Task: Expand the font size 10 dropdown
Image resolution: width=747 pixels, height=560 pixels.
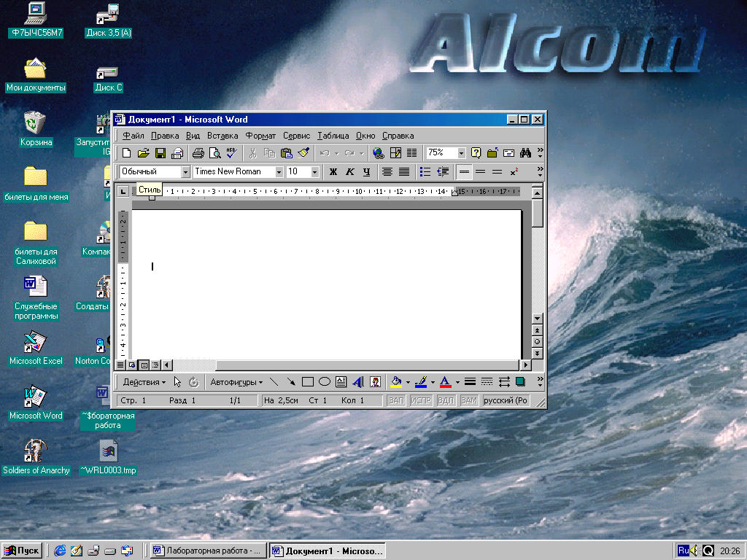Action: [314, 172]
